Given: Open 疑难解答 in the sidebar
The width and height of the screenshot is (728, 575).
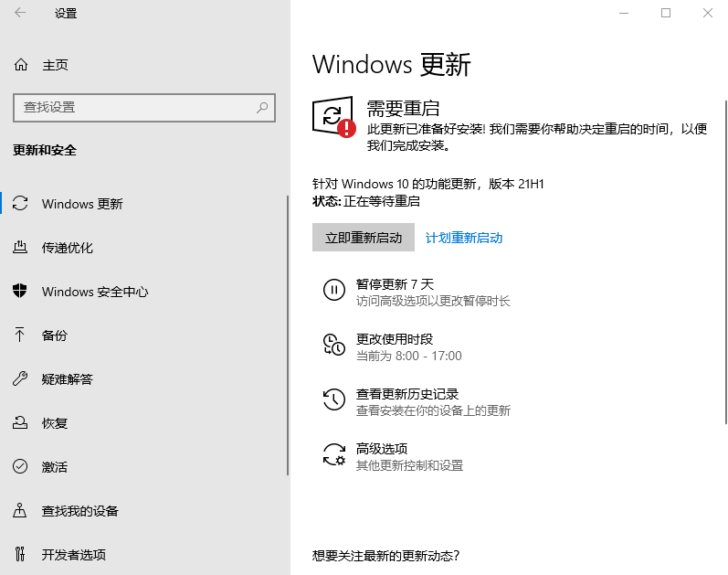Looking at the screenshot, I should [68, 379].
